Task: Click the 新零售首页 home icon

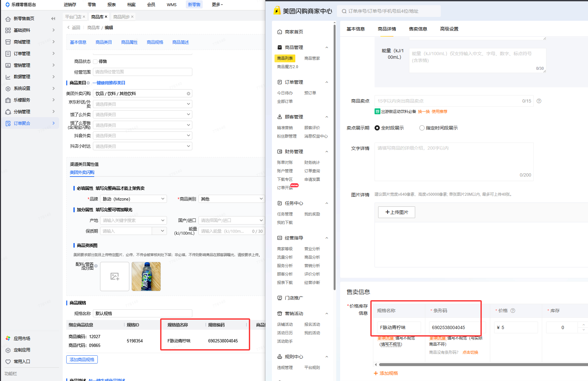Action: (8, 19)
